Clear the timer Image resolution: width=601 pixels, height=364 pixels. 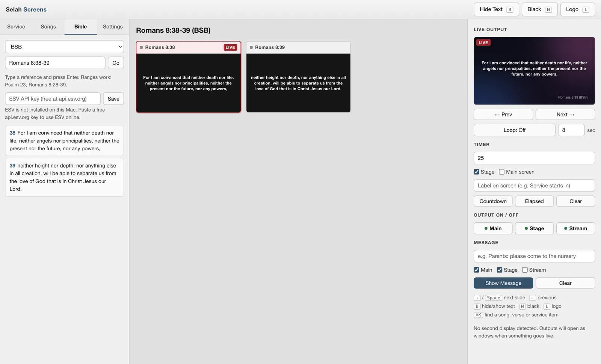tap(575, 201)
